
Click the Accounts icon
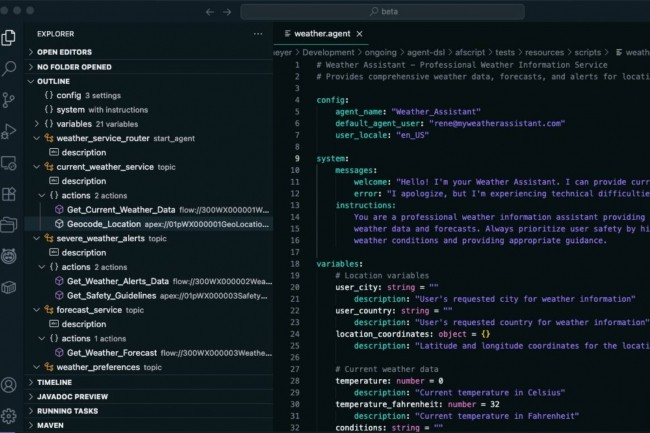10,385
